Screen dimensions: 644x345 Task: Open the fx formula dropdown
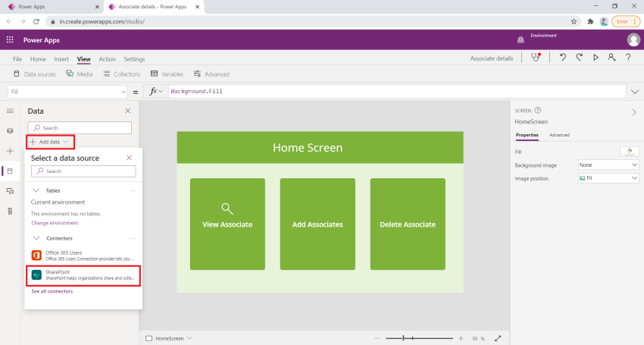click(x=155, y=91)
